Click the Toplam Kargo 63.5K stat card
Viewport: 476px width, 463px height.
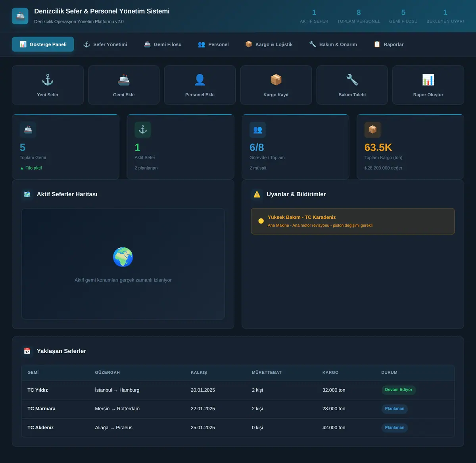410,147
